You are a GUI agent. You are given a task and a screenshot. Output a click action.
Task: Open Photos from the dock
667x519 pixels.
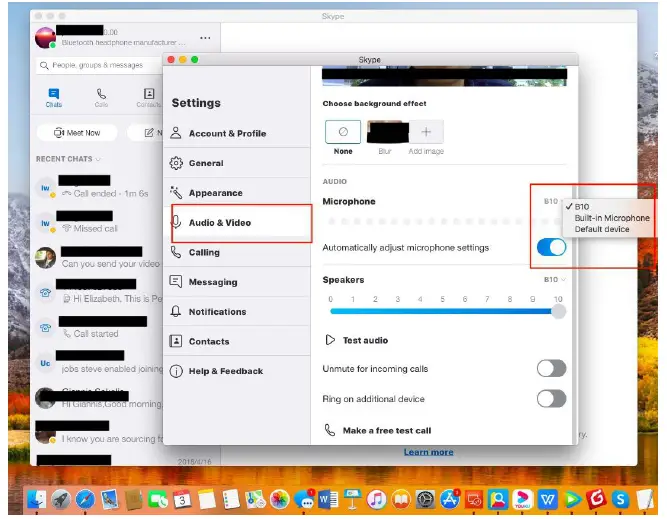(x=279, y=499)
